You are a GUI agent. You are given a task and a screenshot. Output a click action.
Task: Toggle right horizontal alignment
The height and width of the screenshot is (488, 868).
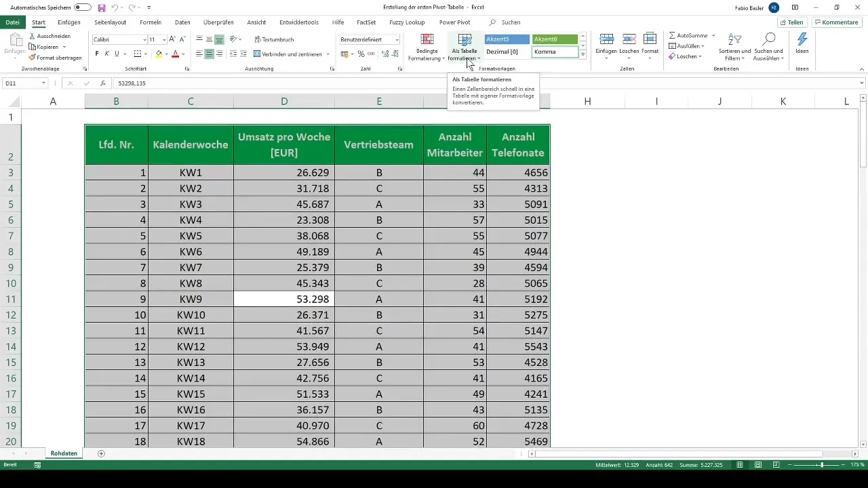pos(219,54)
